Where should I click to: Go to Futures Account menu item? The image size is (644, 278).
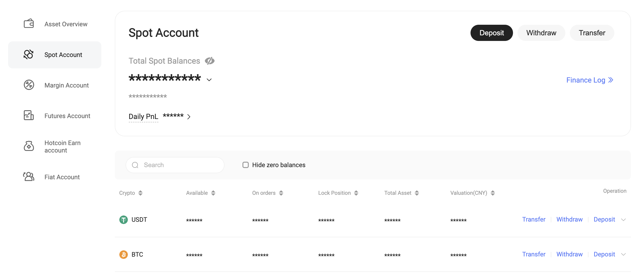click(x=67, y=116)
